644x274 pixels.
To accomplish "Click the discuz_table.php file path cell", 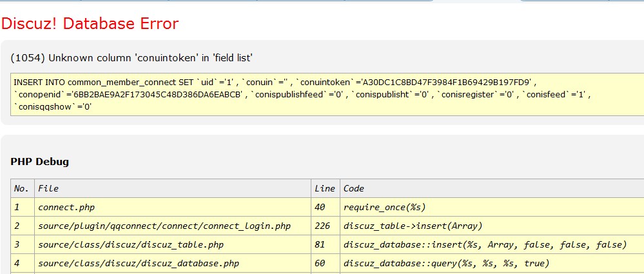I will [131, 244].
